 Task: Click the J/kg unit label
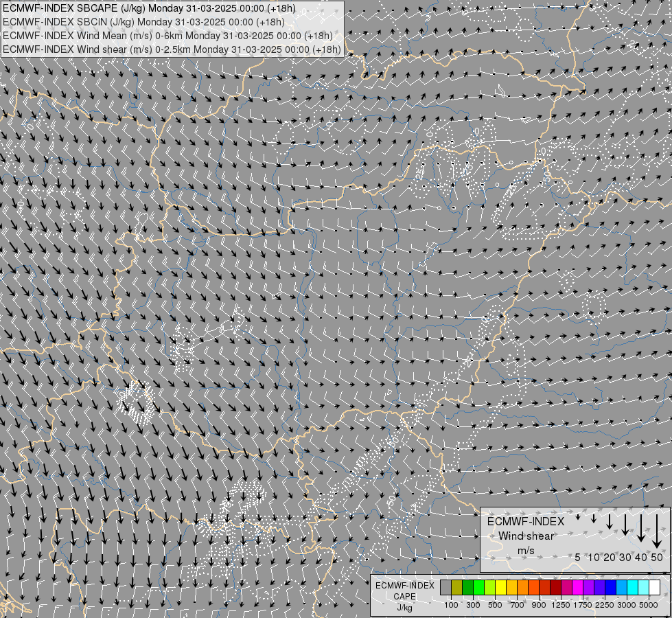pyautogui.click(x=404, y=608)
